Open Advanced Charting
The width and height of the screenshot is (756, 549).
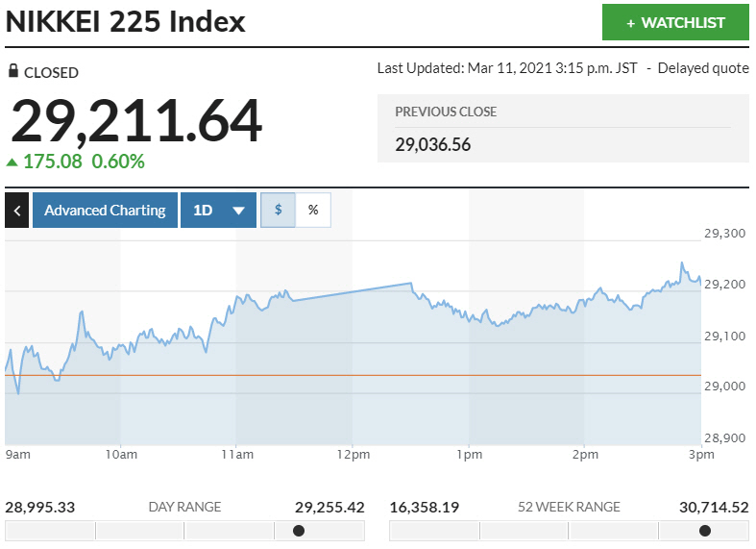click(x=105, y=211)
